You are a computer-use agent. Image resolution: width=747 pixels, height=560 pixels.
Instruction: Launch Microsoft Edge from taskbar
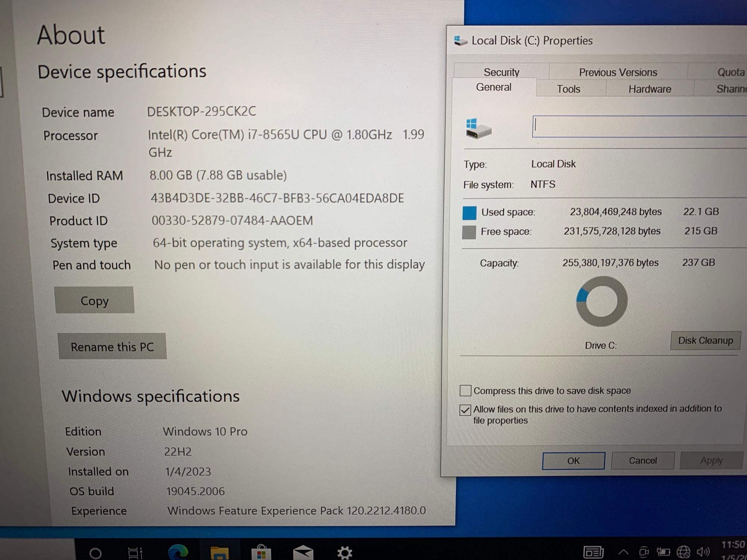[178, 552]
